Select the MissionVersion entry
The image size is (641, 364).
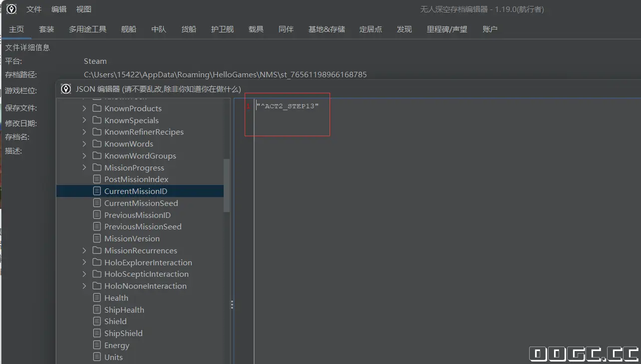point(132,238)
